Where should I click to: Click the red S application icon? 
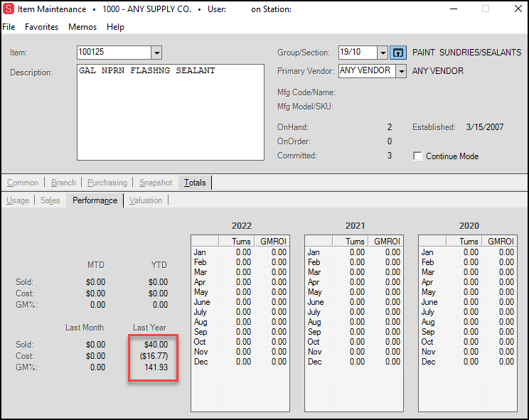pyautogui.click(x=8, y=9)
